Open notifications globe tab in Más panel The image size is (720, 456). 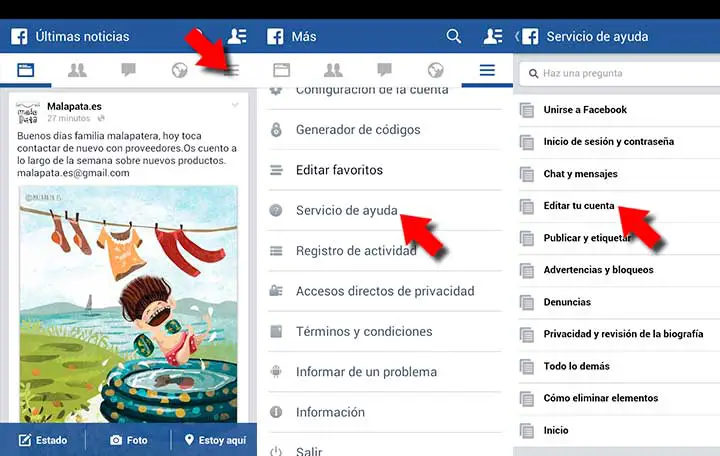(x=436, y=70)
